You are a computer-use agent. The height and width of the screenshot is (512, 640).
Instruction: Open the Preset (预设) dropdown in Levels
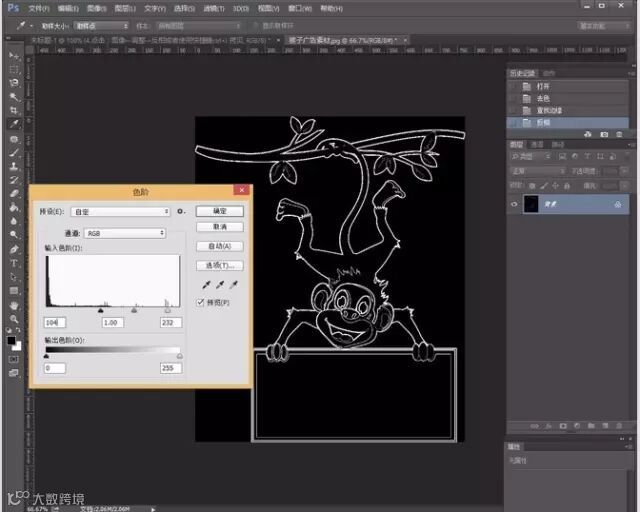[x=122, y=212]
